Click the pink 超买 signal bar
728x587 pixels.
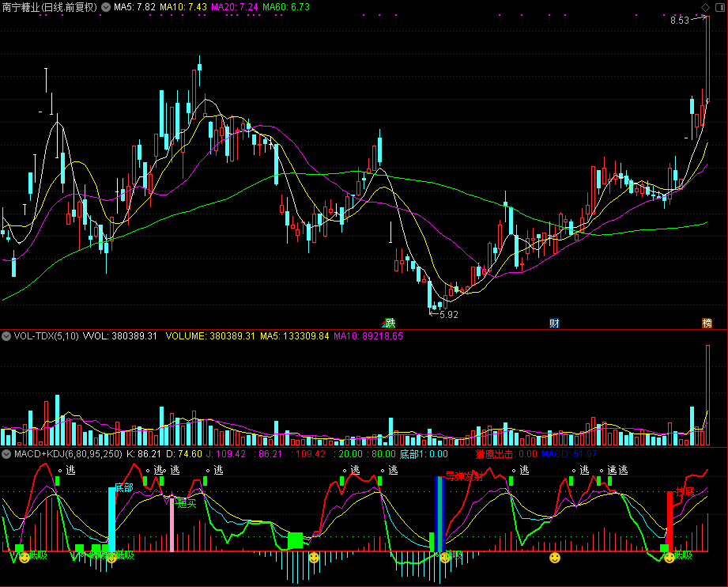coord(172,525)
